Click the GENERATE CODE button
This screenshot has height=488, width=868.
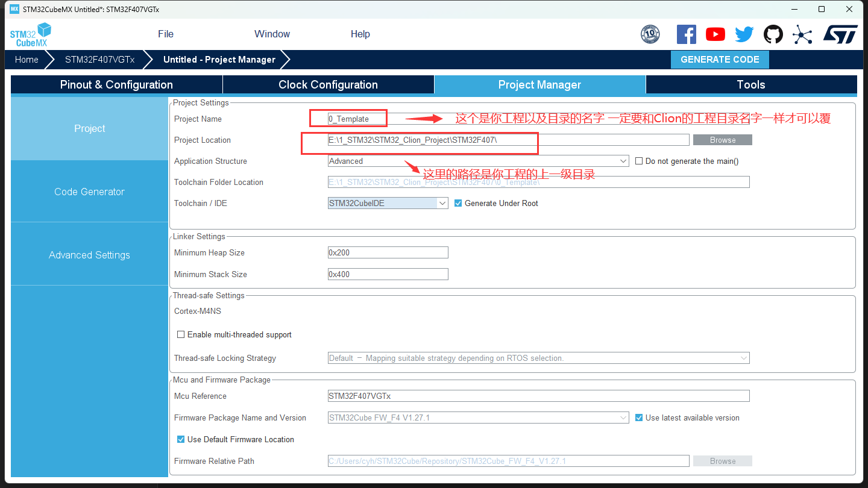pyautogui.click(x=720, y=60)
